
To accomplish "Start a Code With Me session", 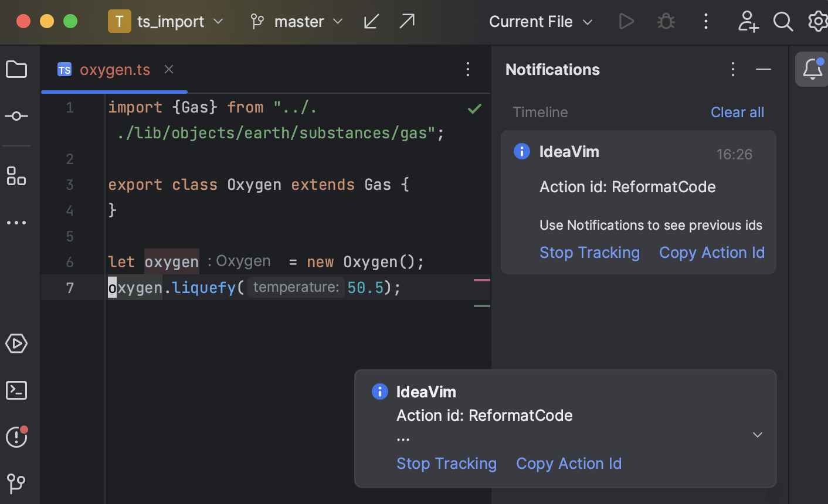I will (x=748, y=21).
